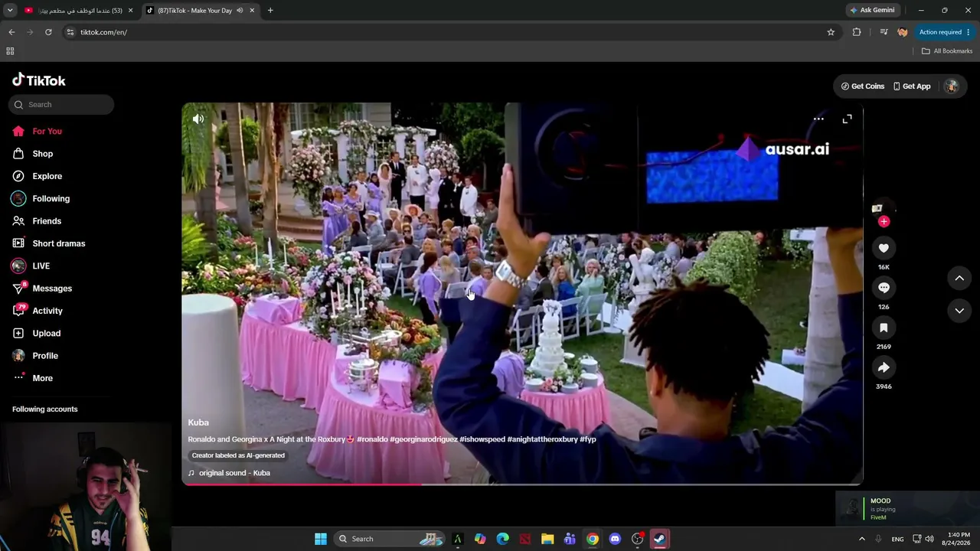Click the TikTok logo

(39, 80)
